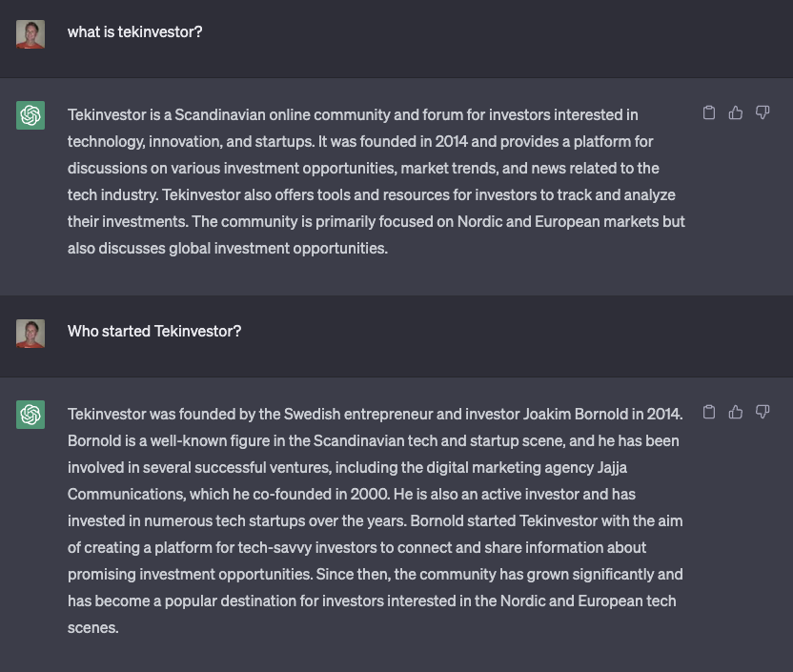Give thumbs up to the first answer
This screenshot has width=793, height=672.
[x=736, y=112]
